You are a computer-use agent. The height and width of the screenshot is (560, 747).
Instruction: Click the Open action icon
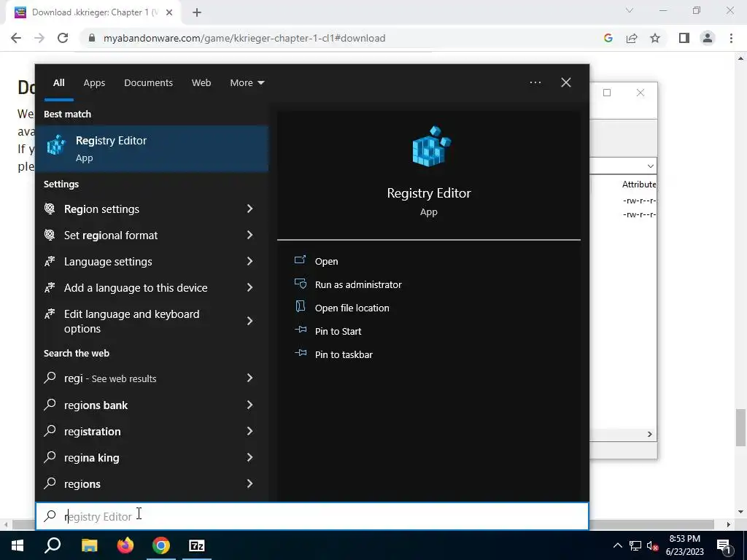(x=300, y=260)
